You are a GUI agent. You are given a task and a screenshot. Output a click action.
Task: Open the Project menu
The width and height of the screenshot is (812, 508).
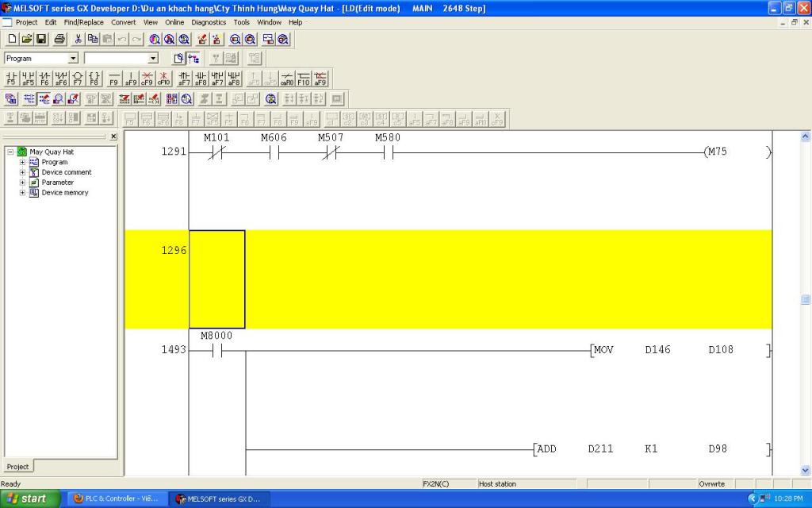(26, 22)
